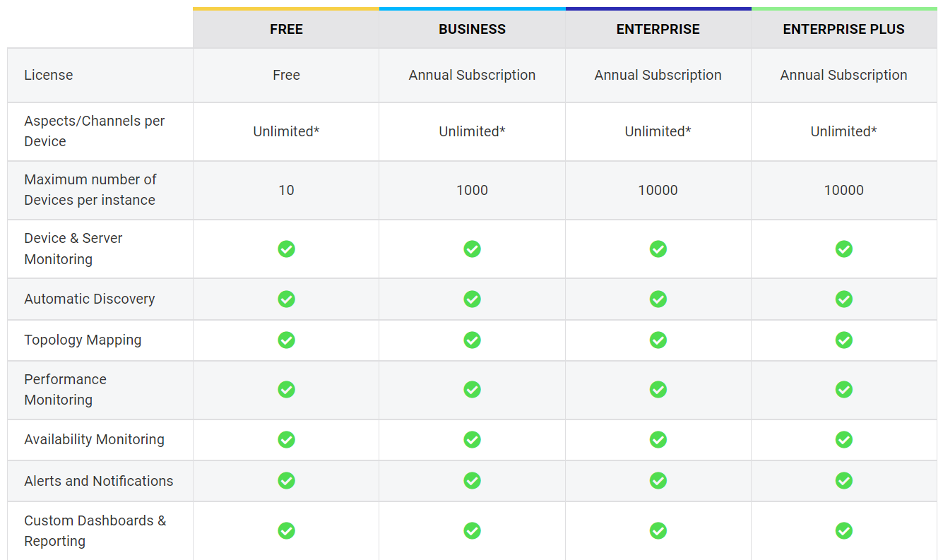Click Free plan's Device & Server Monitoring checkmark
The width and height of the screenshot is (943, 560).
click(x=286, y=249)
